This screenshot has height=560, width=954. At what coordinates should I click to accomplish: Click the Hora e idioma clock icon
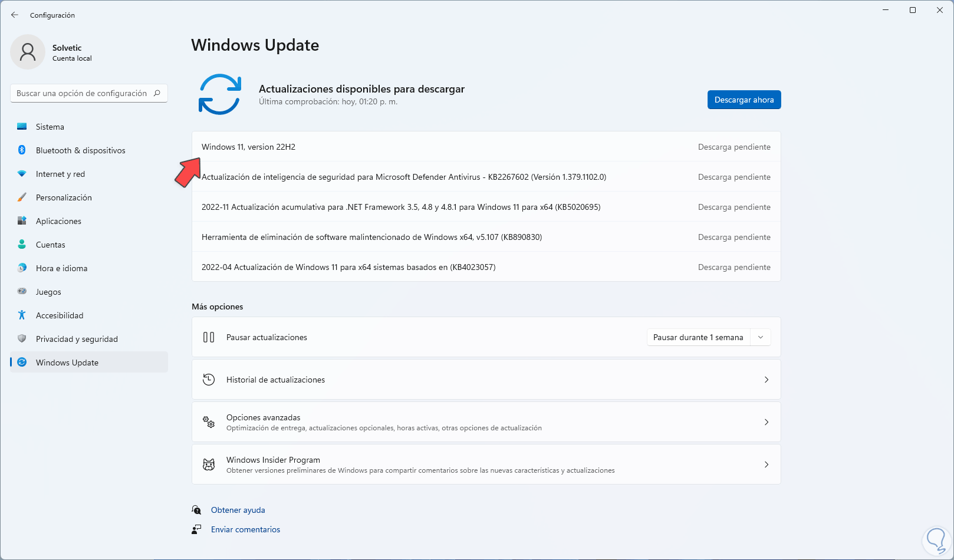[22, 268]
